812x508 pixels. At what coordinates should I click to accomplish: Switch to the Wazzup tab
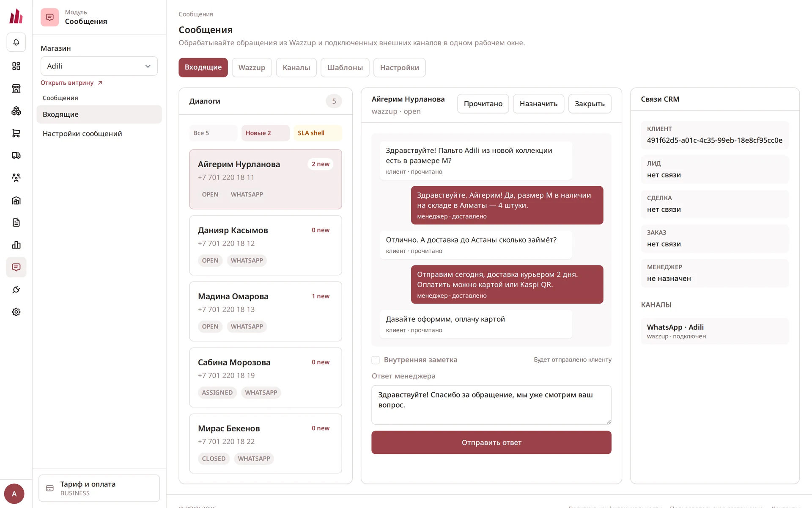click(x=252, y=67)
